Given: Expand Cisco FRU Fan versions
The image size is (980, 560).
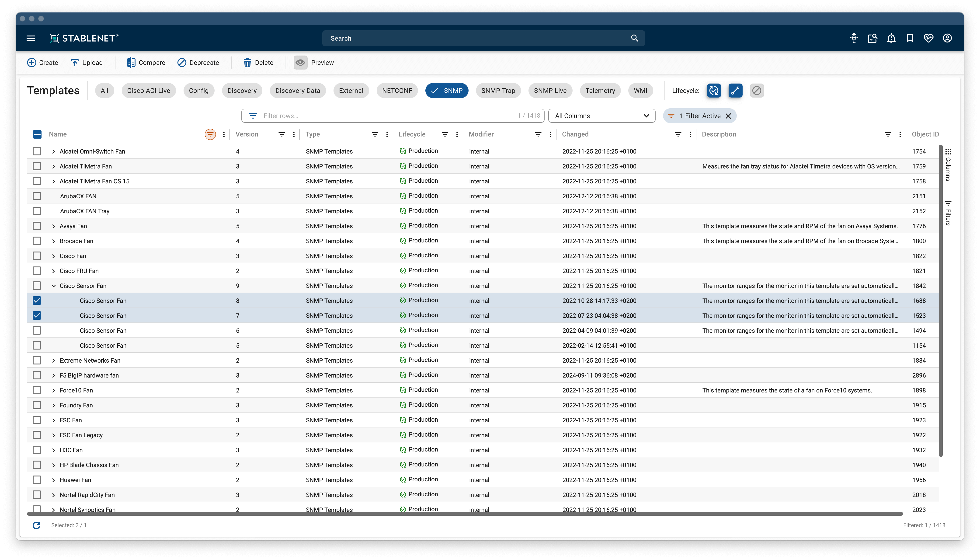Looking at the screenshot, I should coord(53,271).
